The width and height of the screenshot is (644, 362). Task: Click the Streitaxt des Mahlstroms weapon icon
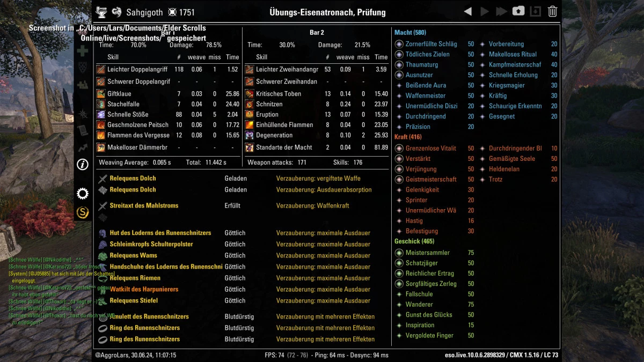point(103,206)
